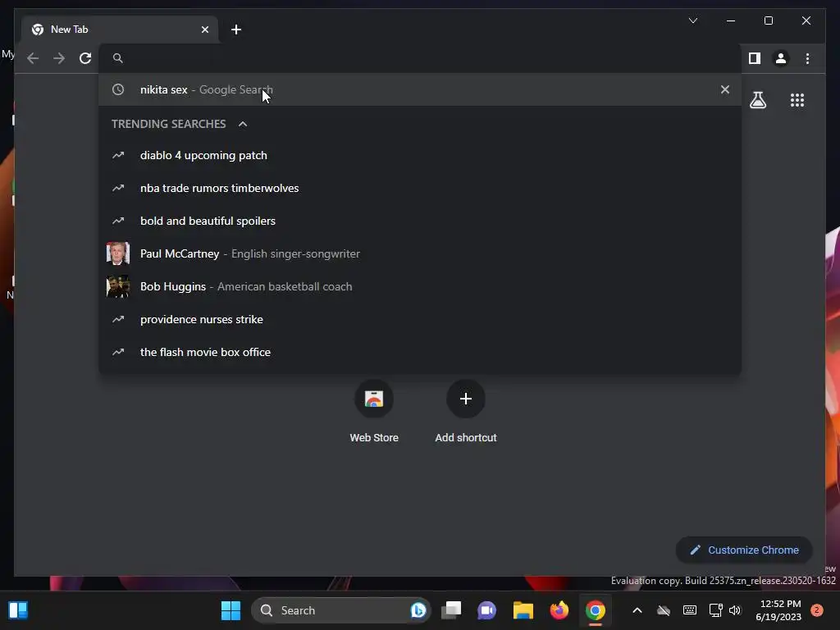Select 'providence nurses strike' suggestion

[420, 319]
